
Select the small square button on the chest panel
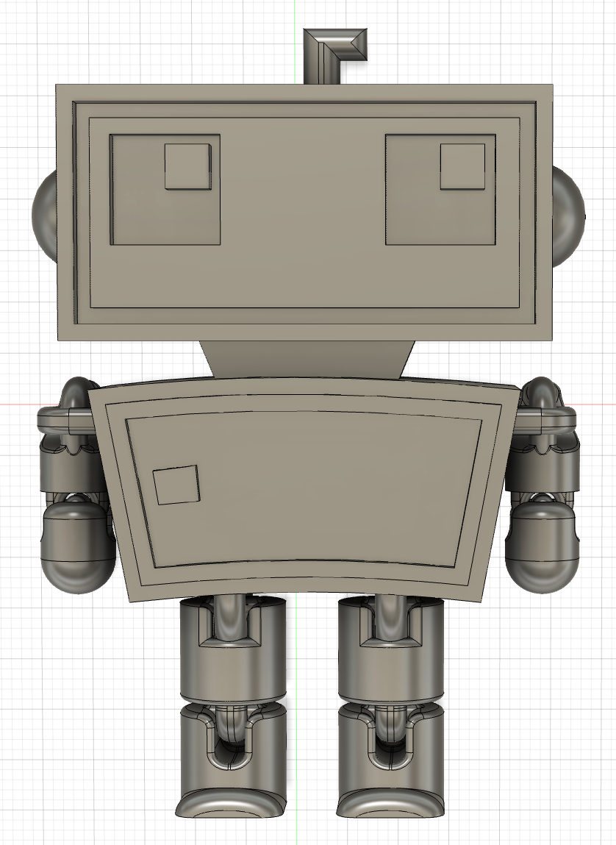click(176, 485)
